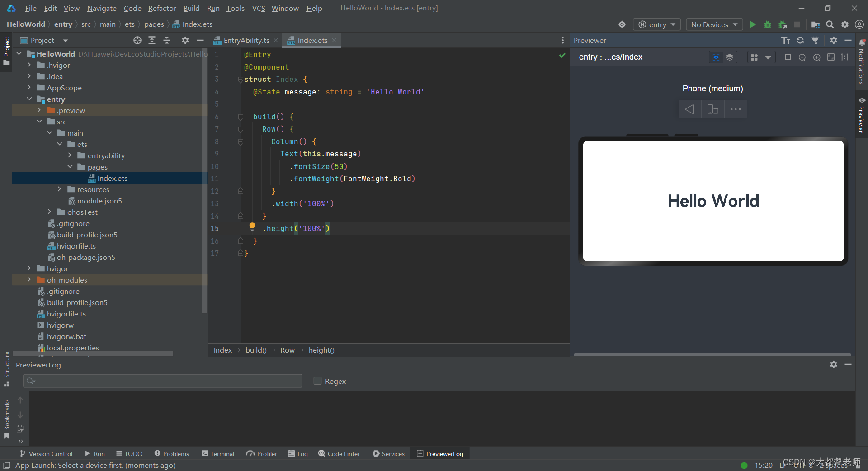Open the Refactor menu
Screen dimensions: 868x471
click(162, 8)
